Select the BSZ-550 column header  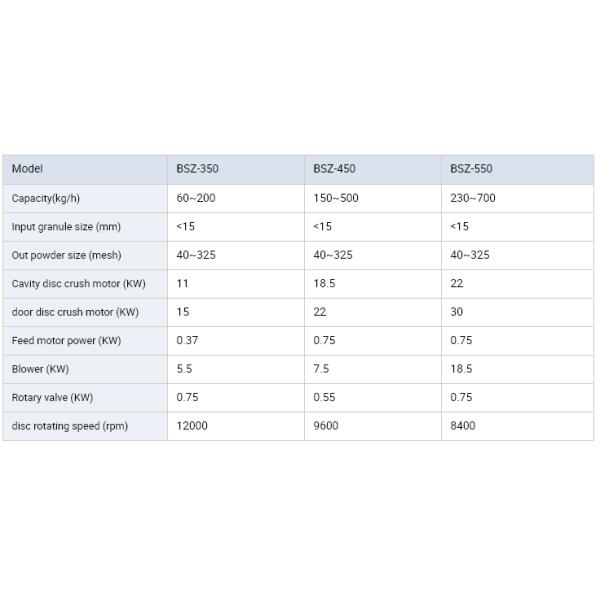pos(471,169)
